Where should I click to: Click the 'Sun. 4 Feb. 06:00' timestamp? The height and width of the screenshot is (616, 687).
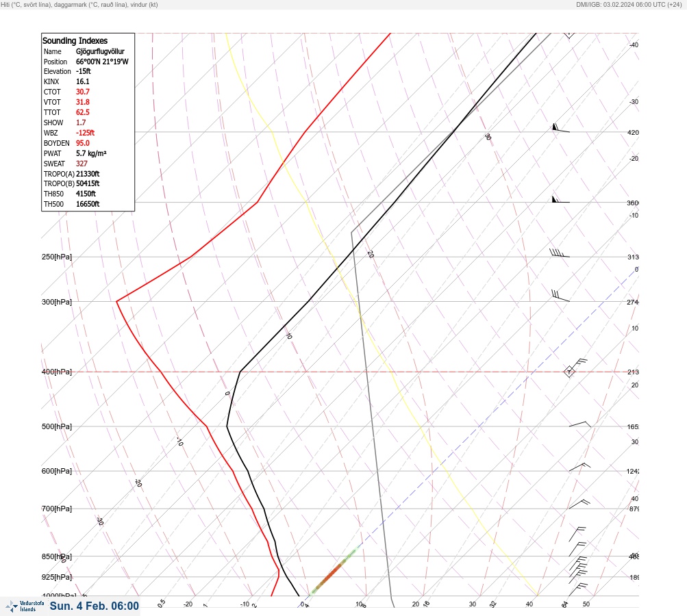click(x=95, y=606)
